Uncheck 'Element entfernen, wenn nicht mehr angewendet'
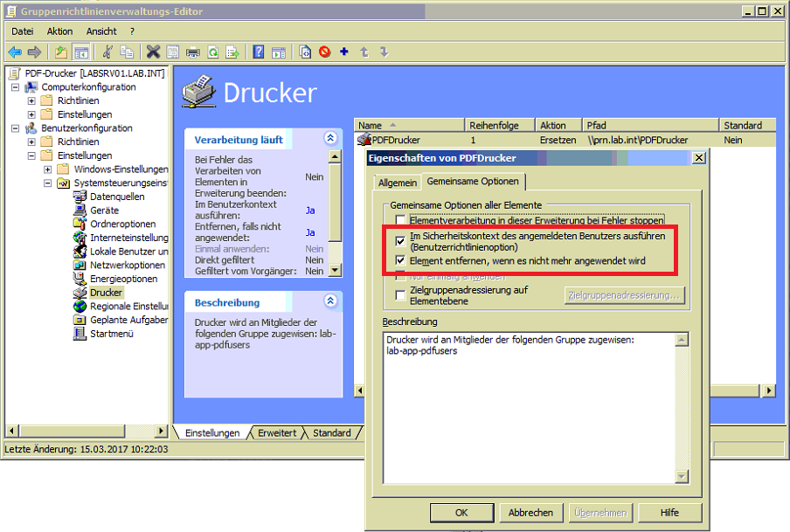This screenshot has height=532, width=790. coord(400,260)
